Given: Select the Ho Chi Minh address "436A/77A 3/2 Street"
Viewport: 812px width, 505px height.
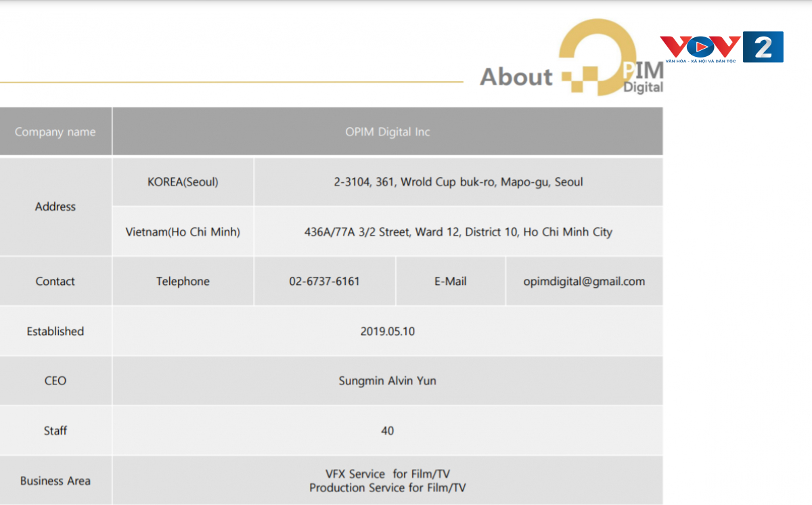Looking at the screenshot, I should (x=357, y=232).
